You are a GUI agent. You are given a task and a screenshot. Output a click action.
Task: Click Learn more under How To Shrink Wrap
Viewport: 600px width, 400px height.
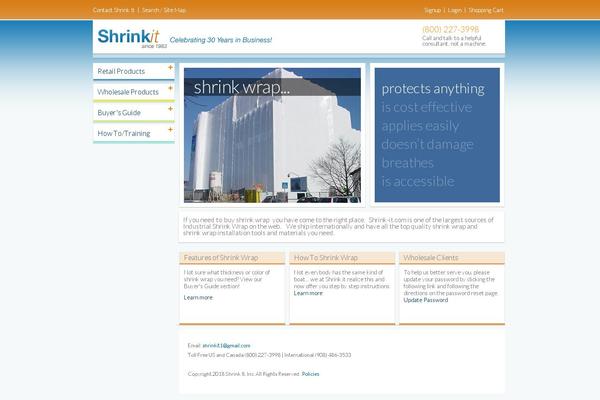(308, 293)
